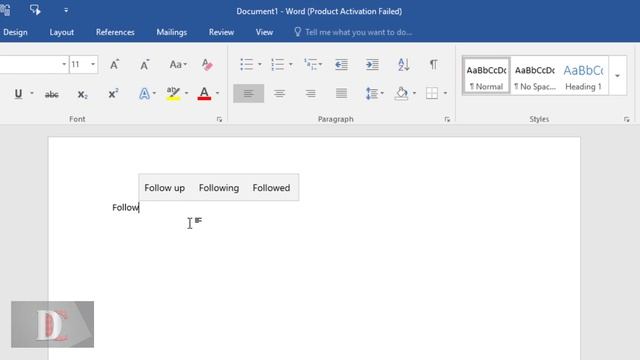Click the Multilevel List icon

point(310,64)
